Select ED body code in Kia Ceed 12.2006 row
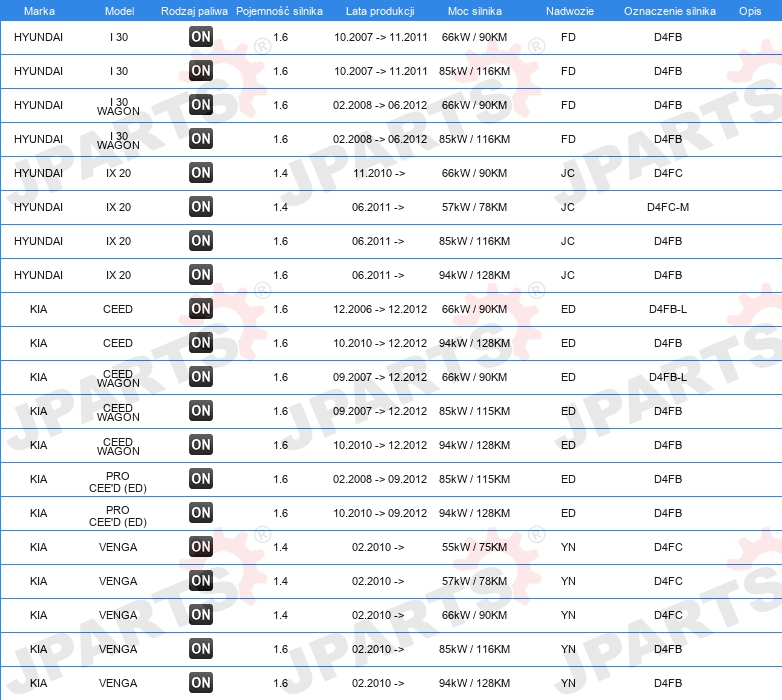The height and width of the screenshot is (700, 782). click(568, 309)
